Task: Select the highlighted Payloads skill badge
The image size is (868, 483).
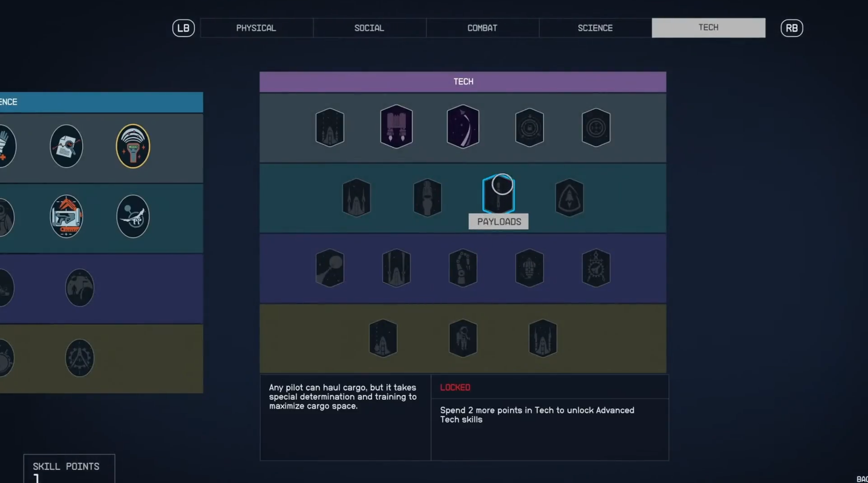Action: (x=498, y=194)
